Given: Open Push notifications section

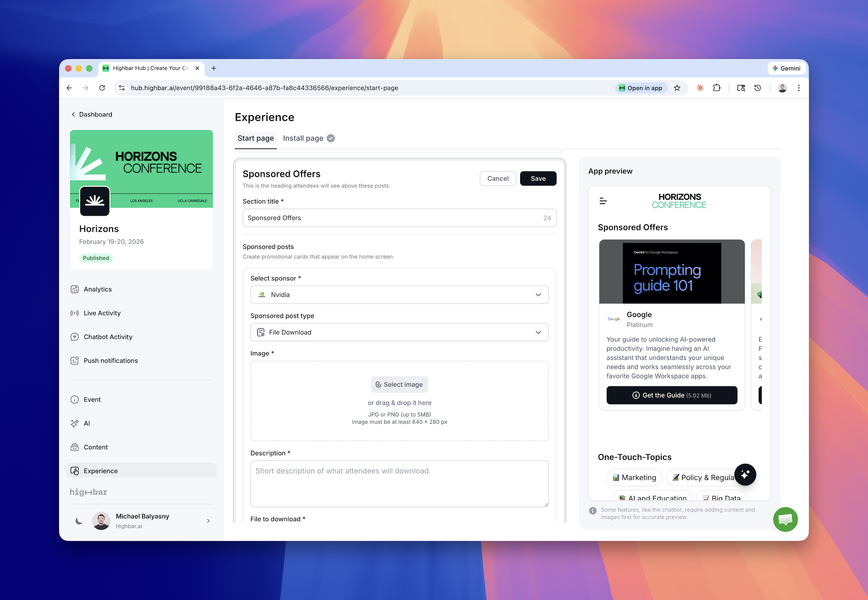Looking at the screenshot, I should [110, 361].
